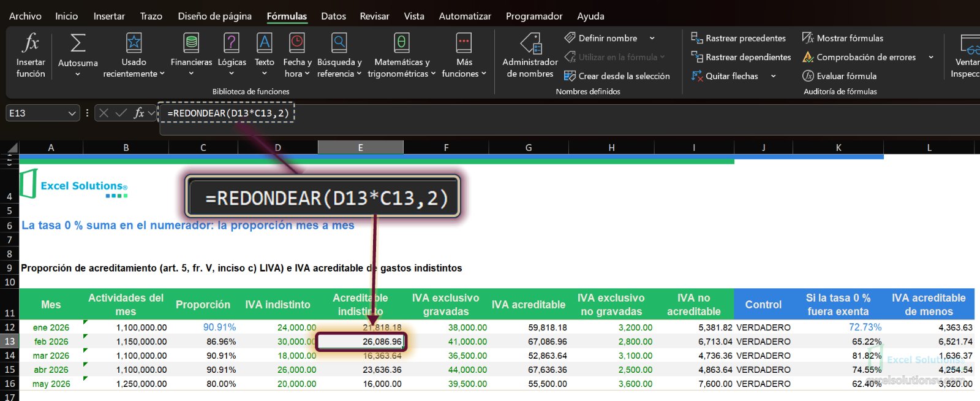This screenshot has width=980, height=401.
Task: Open Fecha y hora functions
Action: pos(297,56)
